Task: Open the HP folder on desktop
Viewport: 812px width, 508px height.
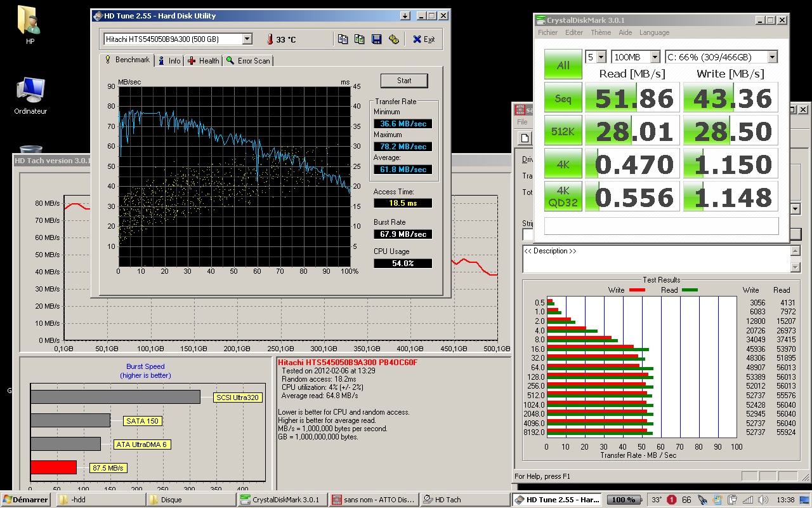Action: click(x=30, y=25)
